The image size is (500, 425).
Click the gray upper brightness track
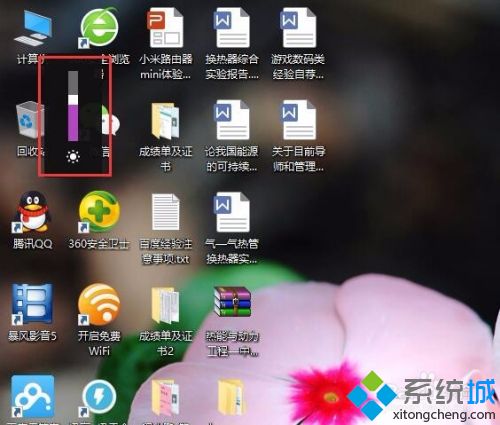(73, 83)
